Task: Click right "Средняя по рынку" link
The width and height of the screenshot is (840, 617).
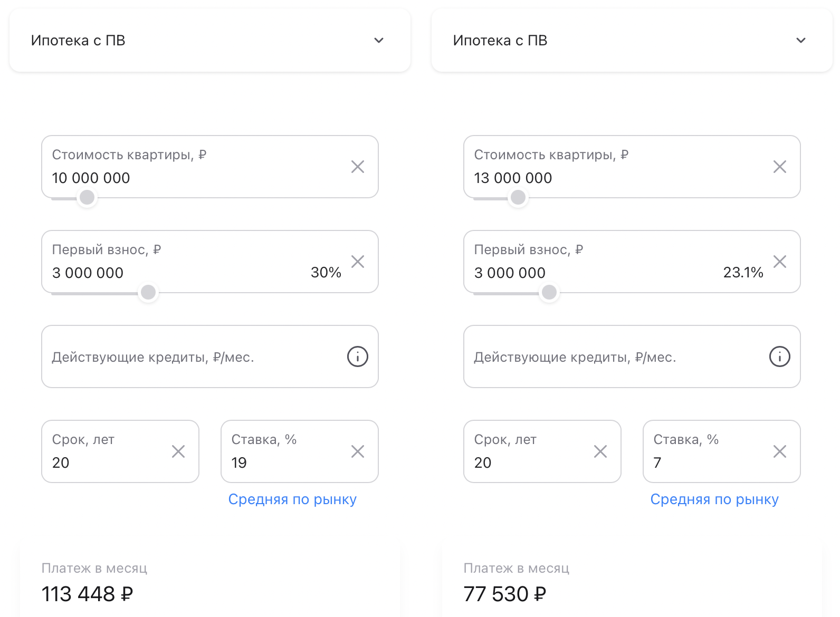Action: point(714,499)
